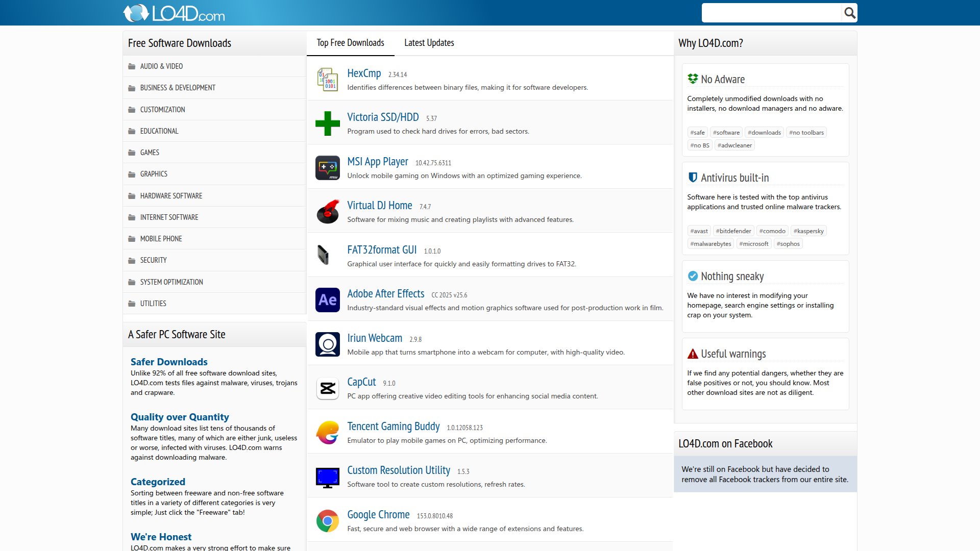The image size is (980, 551).
Task: Click the We're Honest heading
Action: (161, 537)
